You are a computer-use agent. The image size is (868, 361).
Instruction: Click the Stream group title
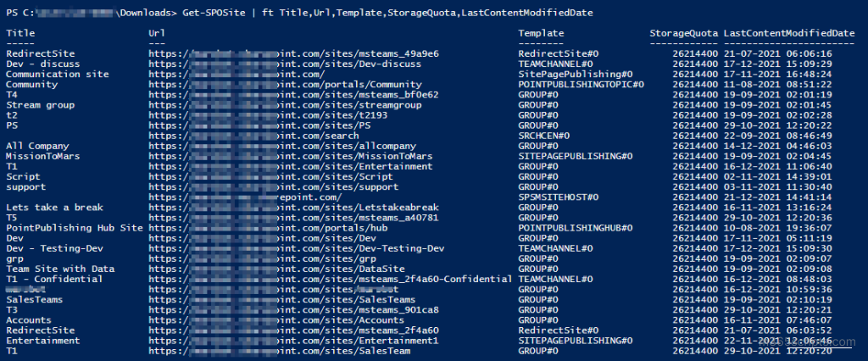[x=41, y=105]
